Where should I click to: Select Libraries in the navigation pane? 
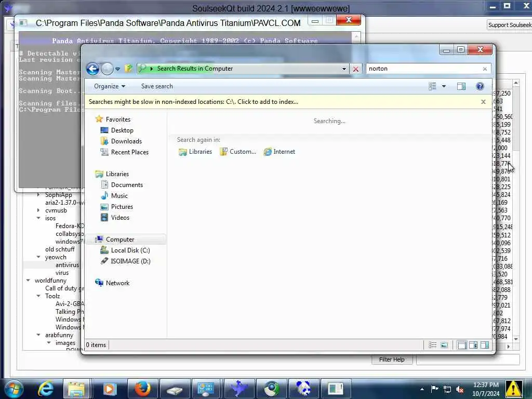pyautogui.click(x=117, y=174)
